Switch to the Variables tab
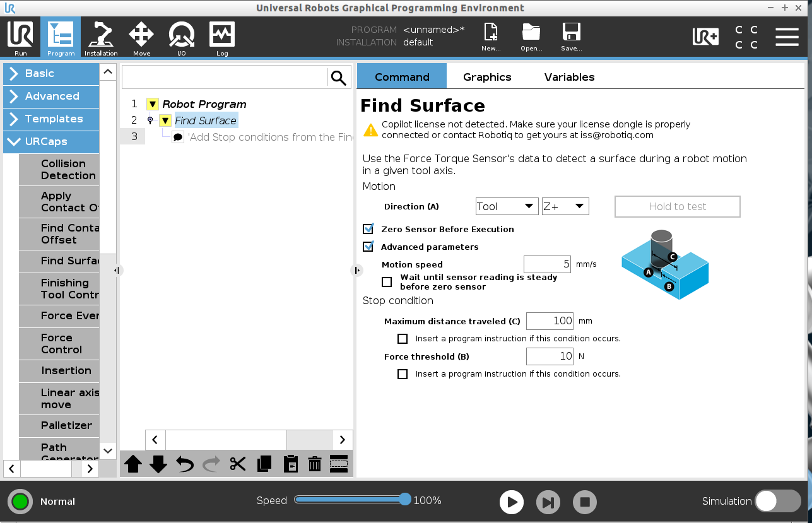The height and width of the screenshot is (523, 812). pos(569,77)
